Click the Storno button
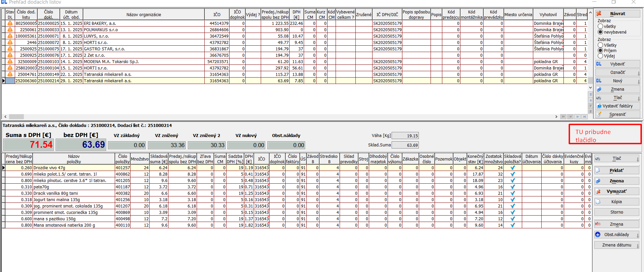Screen dimensions: 644x272 click(x=616, y=212)
